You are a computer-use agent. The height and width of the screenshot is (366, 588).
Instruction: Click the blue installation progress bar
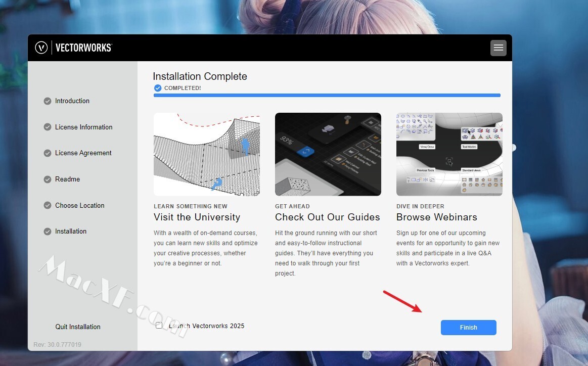coord(327,95)
